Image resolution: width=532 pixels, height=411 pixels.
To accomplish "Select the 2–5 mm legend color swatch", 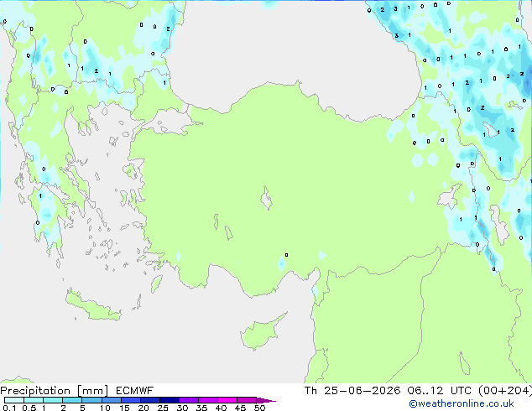I will [x=72, y=400].
